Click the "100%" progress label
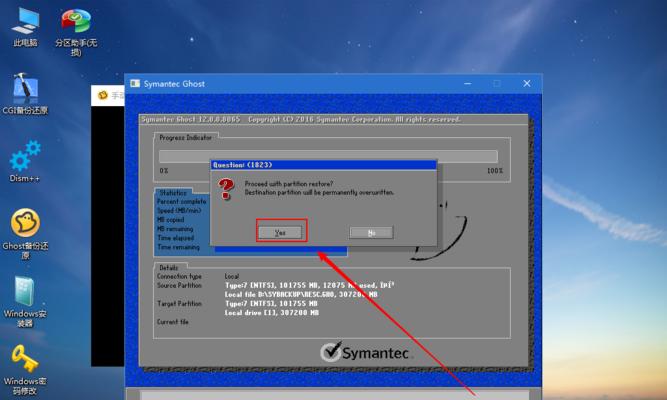The image size is (667, 400). click(495, 171)
